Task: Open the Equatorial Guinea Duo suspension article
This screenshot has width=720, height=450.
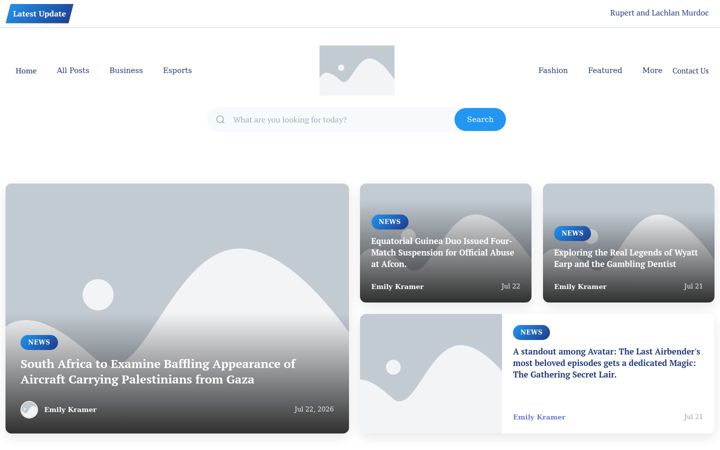Action: [x=442, y=253]
